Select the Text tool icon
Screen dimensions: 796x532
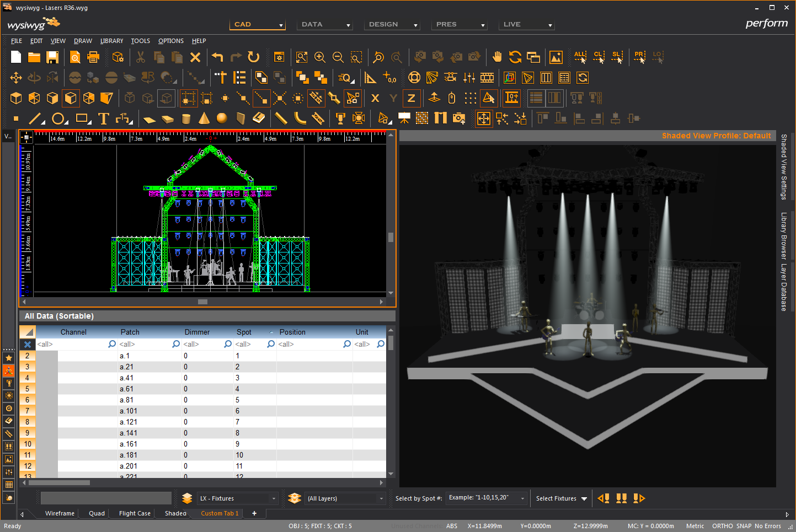pyautogui.click(x=103, y=119)
